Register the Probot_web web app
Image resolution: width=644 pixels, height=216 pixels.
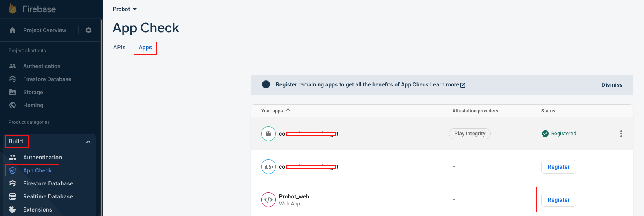point(558,200)
